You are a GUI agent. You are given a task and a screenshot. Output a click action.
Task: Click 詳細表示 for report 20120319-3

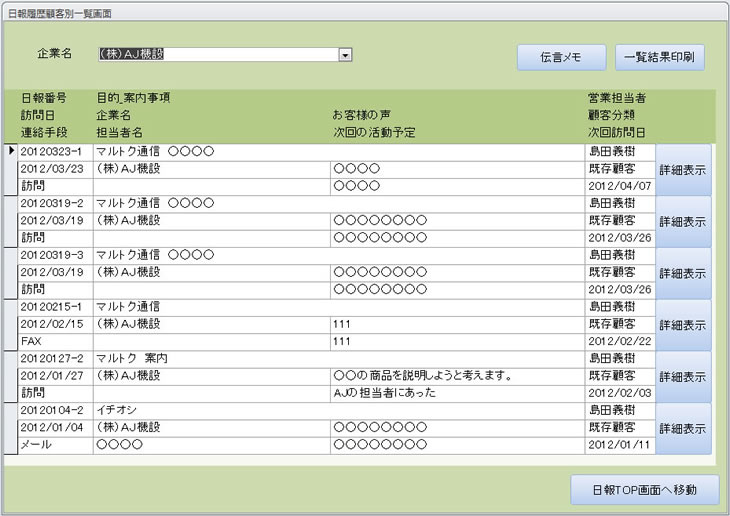coord(683,273)
